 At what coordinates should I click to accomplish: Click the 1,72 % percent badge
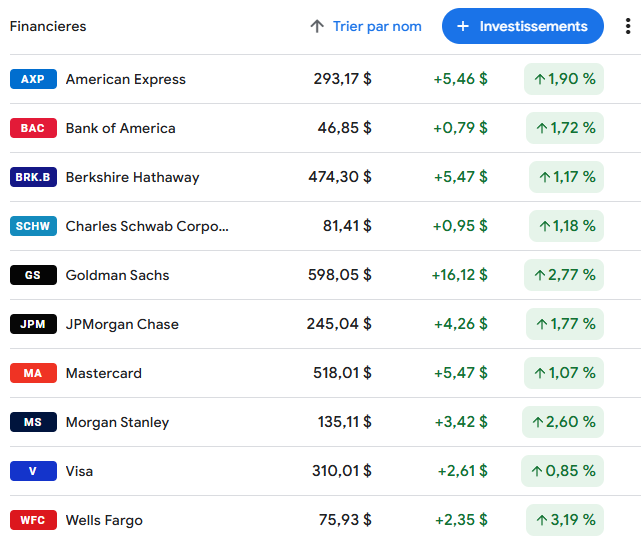565,128
